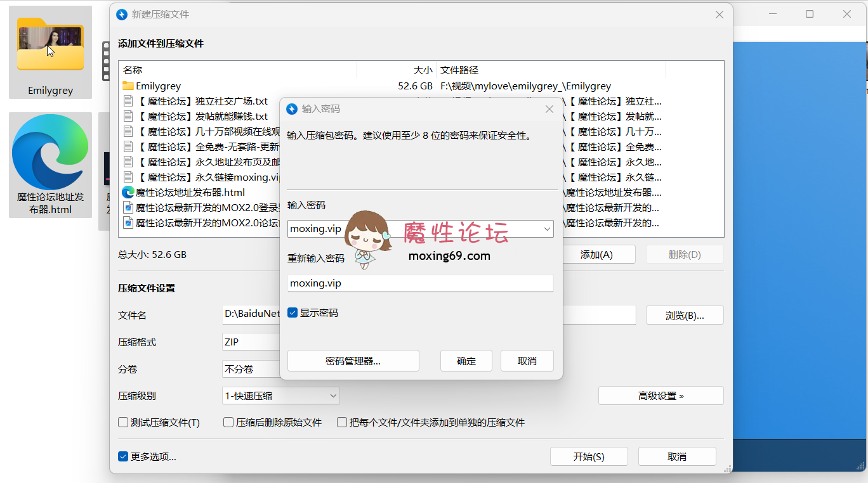Click the Emilygrey folder icon in file list
The width and height of the screenshot is (868, 483).
click(x=128, y=86)
